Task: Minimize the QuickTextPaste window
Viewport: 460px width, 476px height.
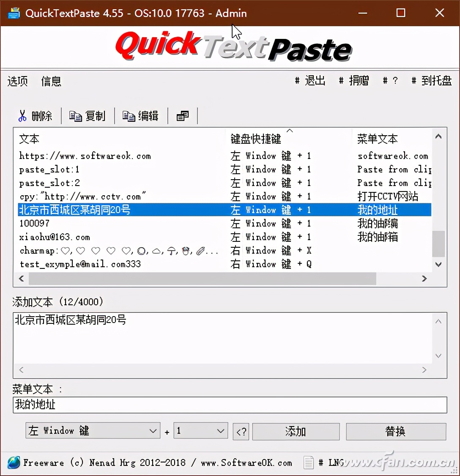Action: pyautogui.click(x=362, y=13)
